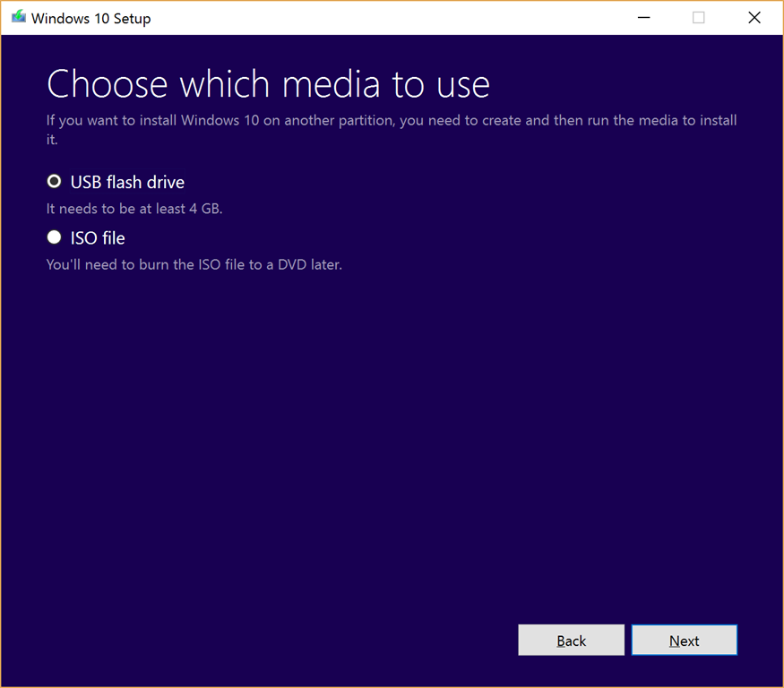Click the disabled maximize button
The image size is (784, 688).
(699, 18)
